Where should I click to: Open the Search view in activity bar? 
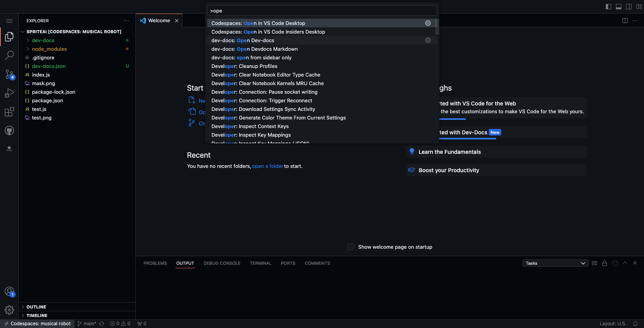tap(9, 55)
